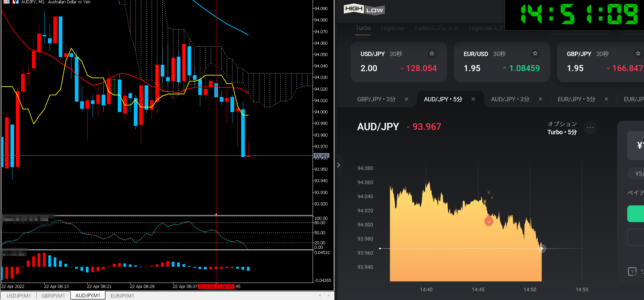644x300 pixels.
Task: Click the 22 Apr 08:21 time label in MT5
Action: tap(99, 287)
